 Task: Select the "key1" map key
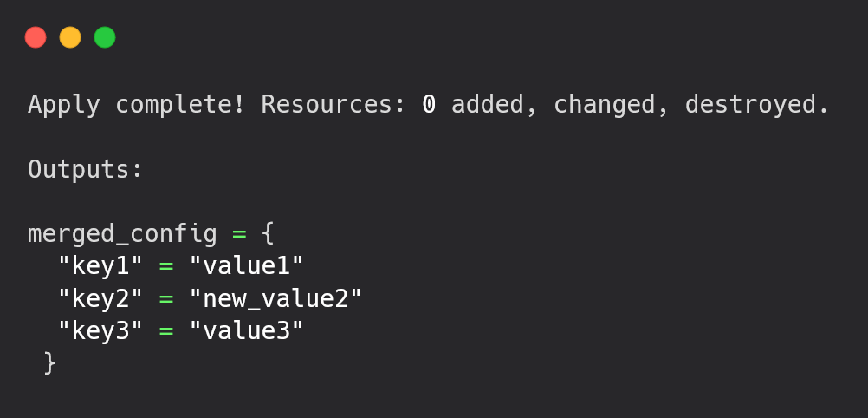tap(100, 266)
